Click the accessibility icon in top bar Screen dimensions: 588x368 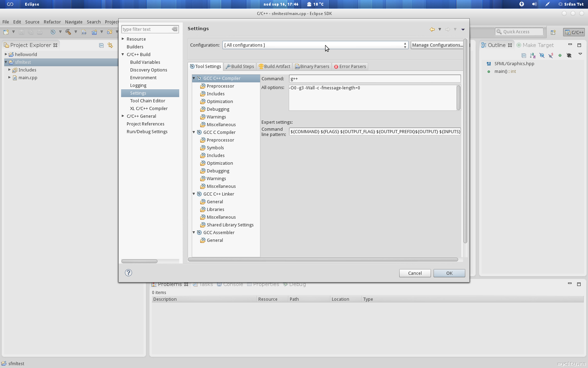(521, 4)
